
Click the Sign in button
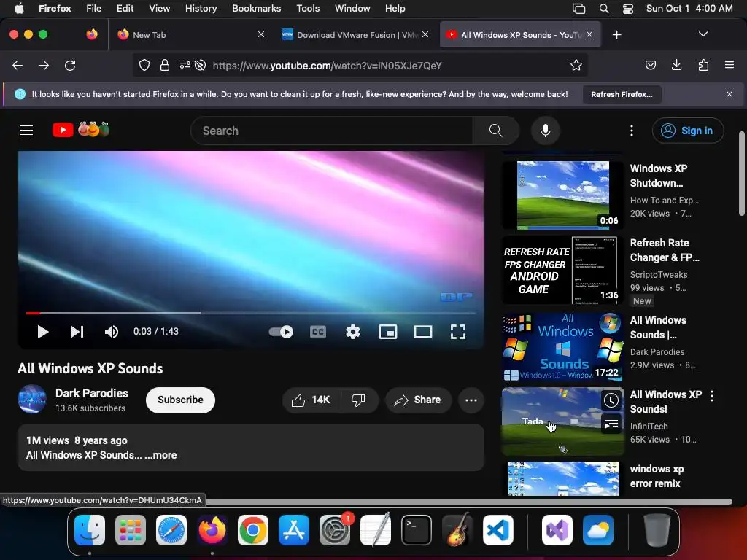point(688,131)
